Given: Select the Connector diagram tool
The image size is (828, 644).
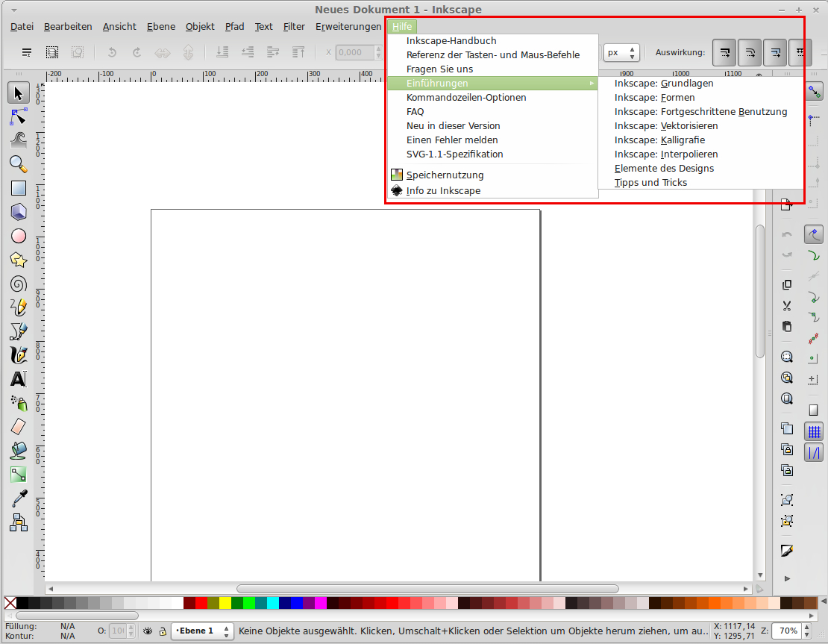Looking at the screenshot, I should click(x=19, y=522).
